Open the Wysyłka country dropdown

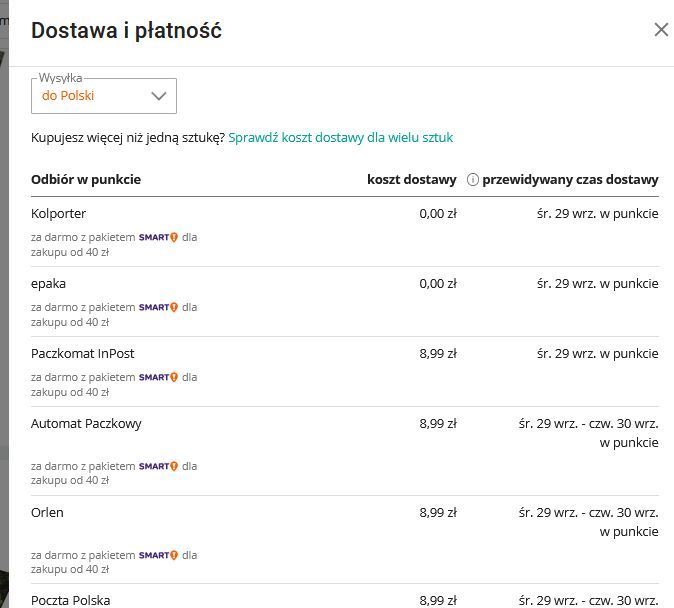pos(104,96)
